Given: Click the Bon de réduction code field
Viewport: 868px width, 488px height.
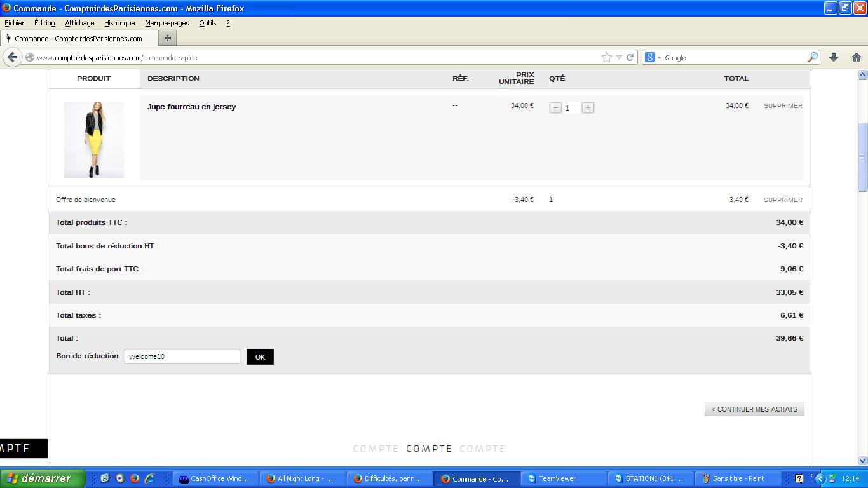Looking at the screenshot, I should 182,356.
